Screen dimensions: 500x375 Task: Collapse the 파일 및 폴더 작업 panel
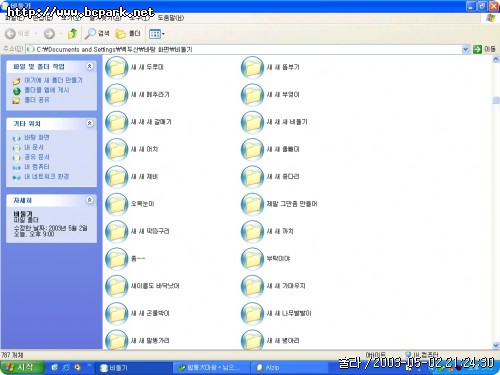coord(89,66)
